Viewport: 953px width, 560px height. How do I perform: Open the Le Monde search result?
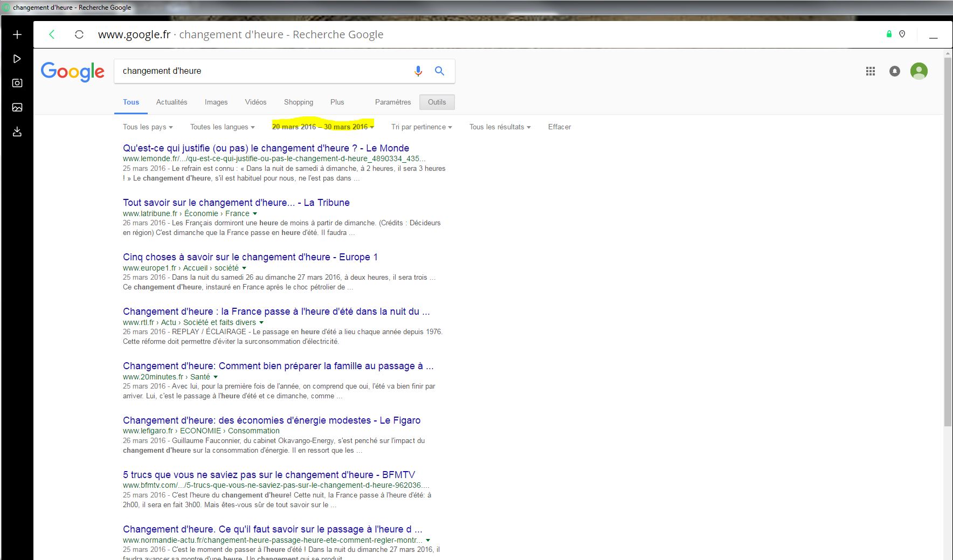[x=266, y=148]
